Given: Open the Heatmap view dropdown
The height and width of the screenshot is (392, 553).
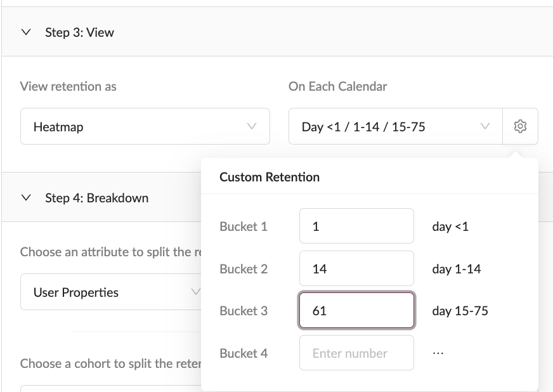Looking at the screenshot, I should pos(145,126).
